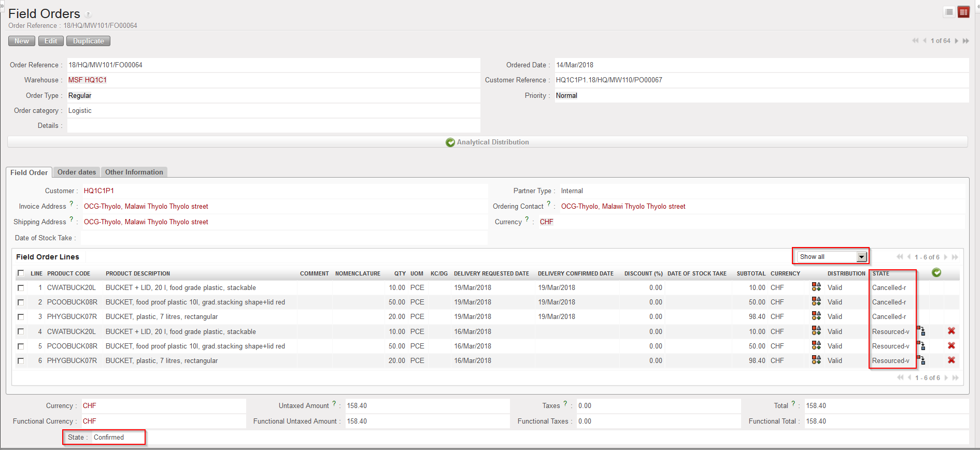Toggle select-all checkbox in lines header
The width and height of the screenshot is (980, 450).
tap(21, 273)
